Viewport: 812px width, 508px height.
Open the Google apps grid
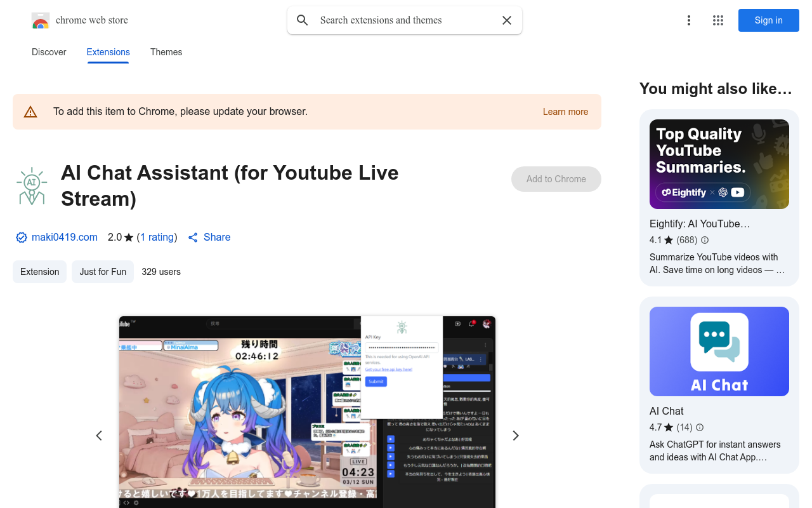tap(718, 20)
